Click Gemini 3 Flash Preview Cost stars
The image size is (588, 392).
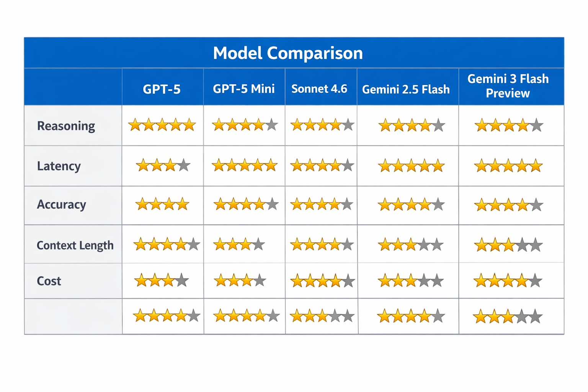point(508,281)
